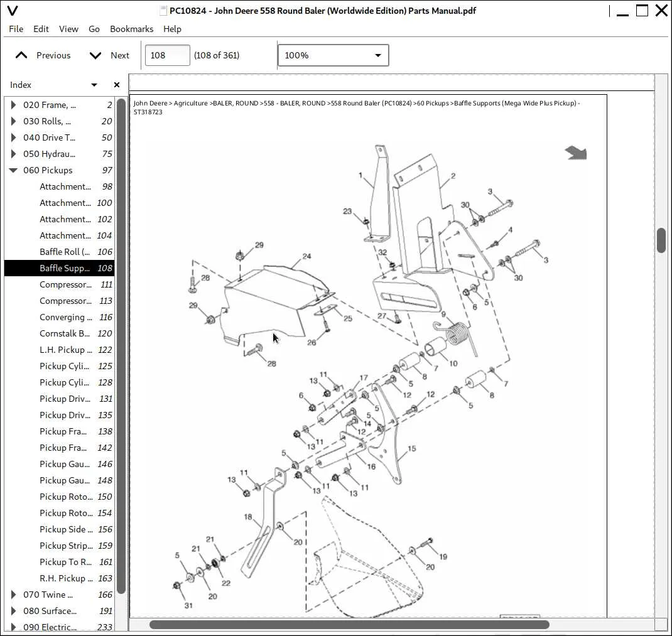The width and height of the screenshot is (672, 636).
Task: Open Converging entry page 116
Action: 59,317
